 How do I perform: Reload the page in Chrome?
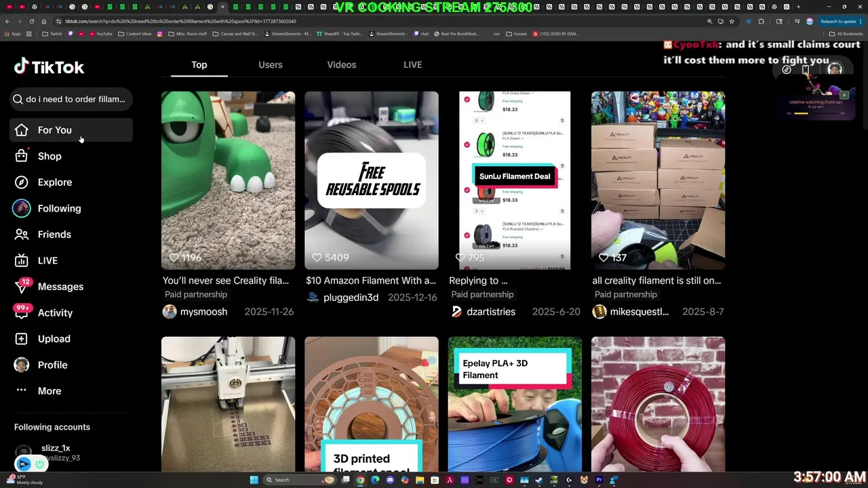click(32, 21)
